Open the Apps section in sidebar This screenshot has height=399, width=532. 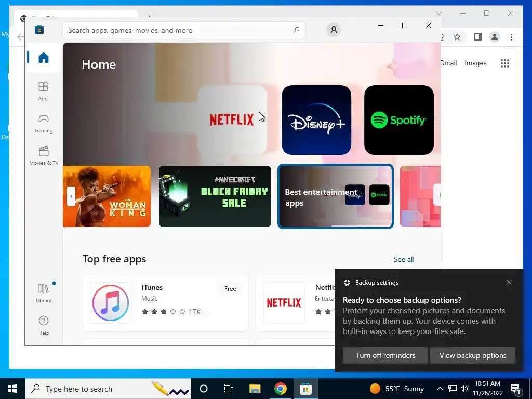click(x=44, y=91)
